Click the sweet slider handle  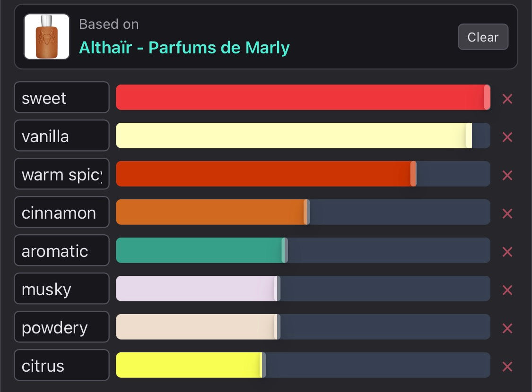[487, 97]
